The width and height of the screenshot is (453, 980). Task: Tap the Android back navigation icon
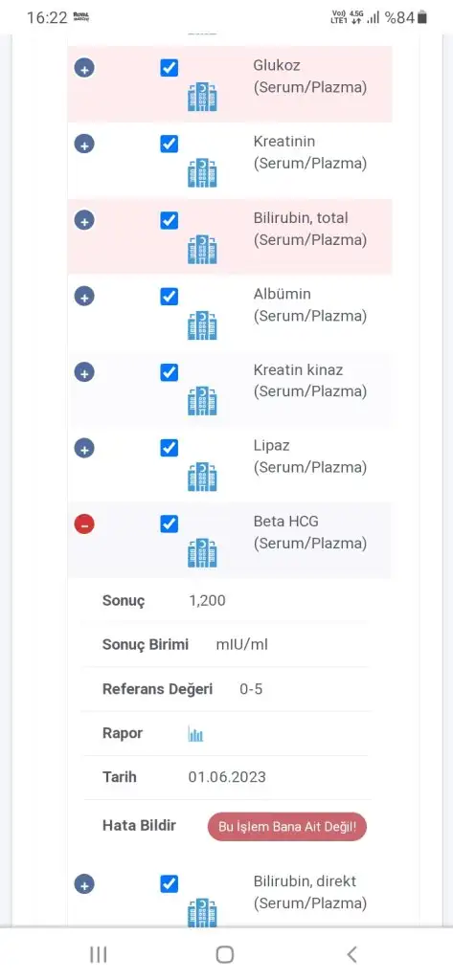(x=351, y=954)
